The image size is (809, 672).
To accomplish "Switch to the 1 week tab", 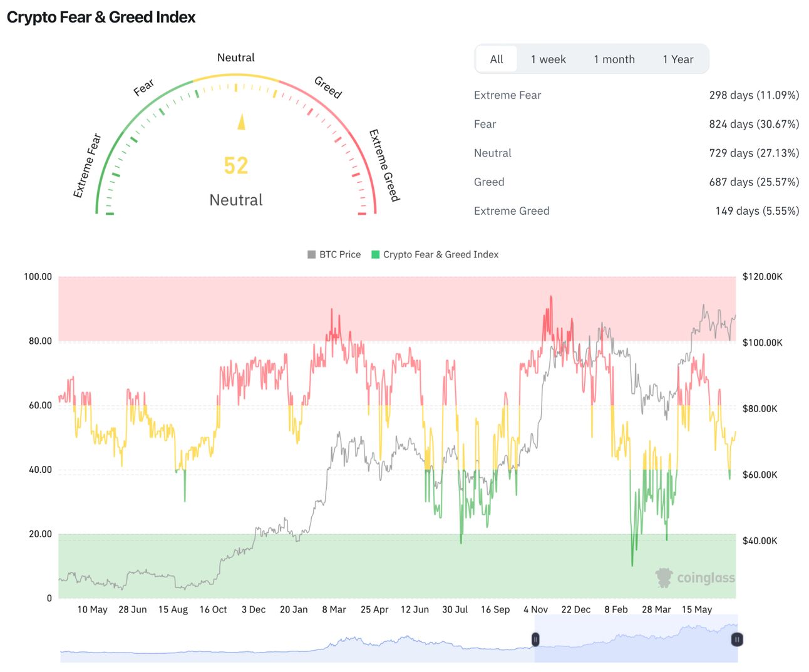I will tap(548, 59).
